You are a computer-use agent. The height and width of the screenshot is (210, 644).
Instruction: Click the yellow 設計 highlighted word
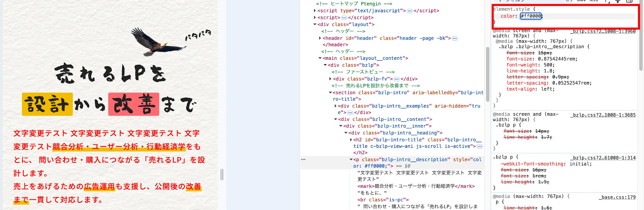click(x=47, y=104)
